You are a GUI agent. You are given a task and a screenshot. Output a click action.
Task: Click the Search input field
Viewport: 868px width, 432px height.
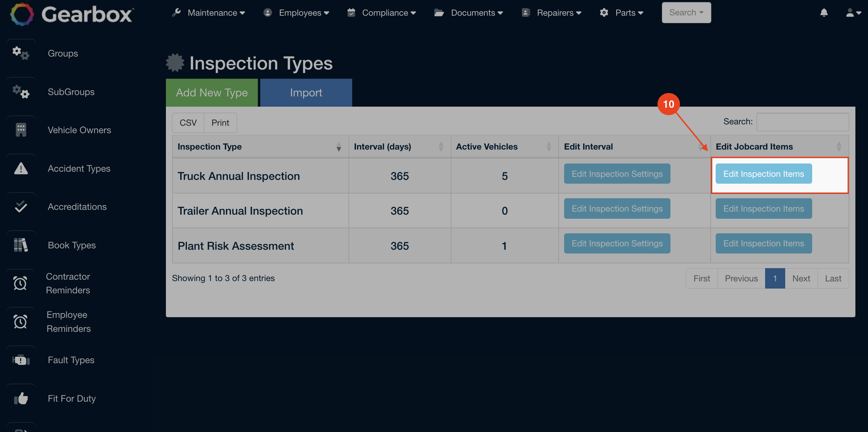803,122
